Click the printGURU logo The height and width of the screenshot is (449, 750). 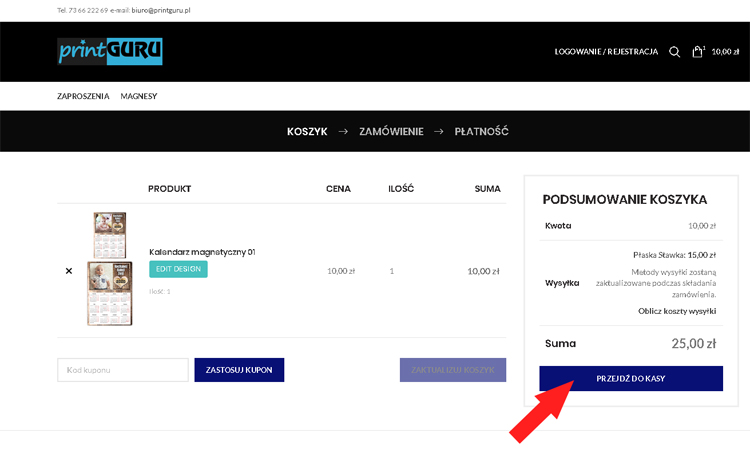pos(110,51)
